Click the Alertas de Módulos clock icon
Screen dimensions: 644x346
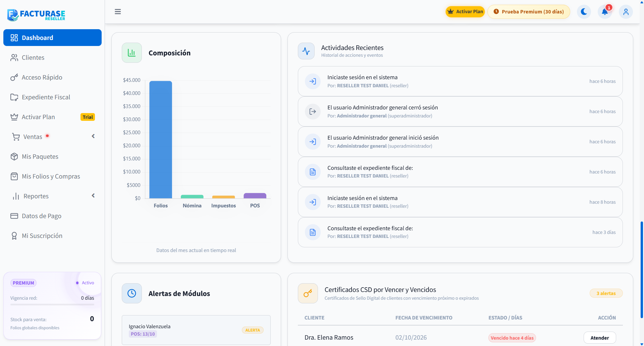132,293
